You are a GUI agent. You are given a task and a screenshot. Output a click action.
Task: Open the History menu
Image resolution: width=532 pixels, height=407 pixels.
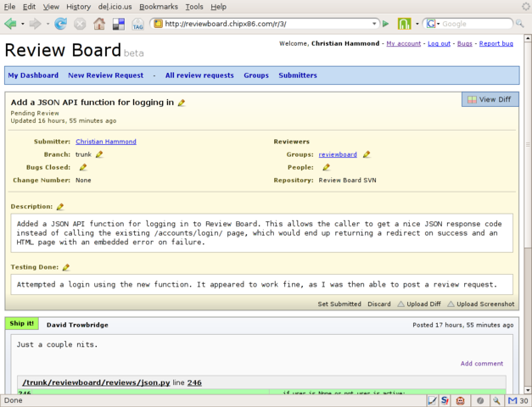coord(78,7)
